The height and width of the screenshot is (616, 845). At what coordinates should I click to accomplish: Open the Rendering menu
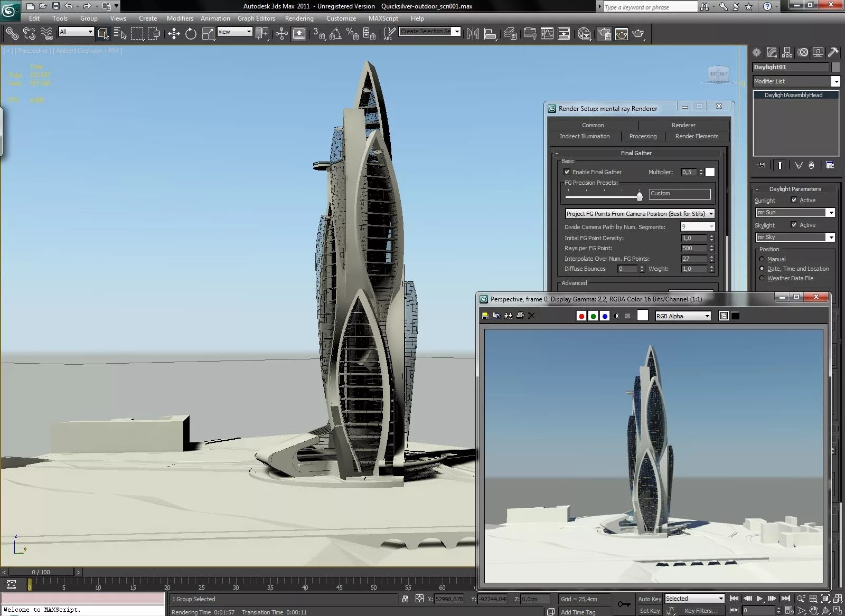(299, 18)
